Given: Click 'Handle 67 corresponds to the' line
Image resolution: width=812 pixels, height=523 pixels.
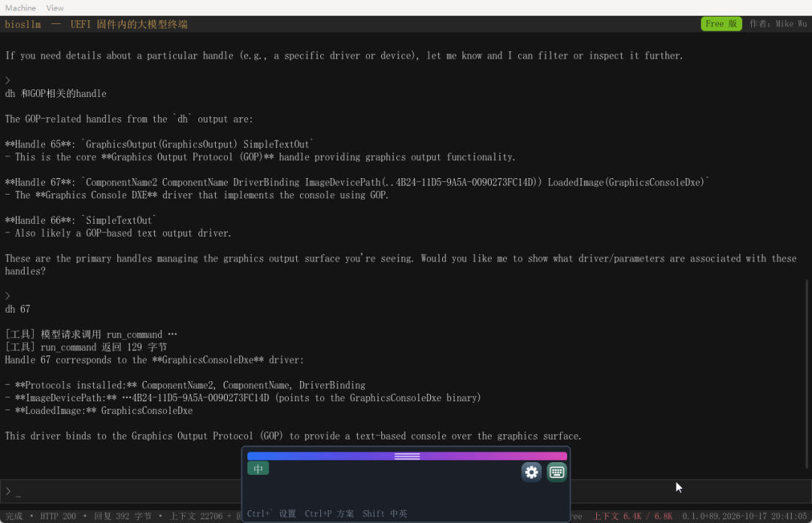Looking at the screenshot, I should (154, 360).
